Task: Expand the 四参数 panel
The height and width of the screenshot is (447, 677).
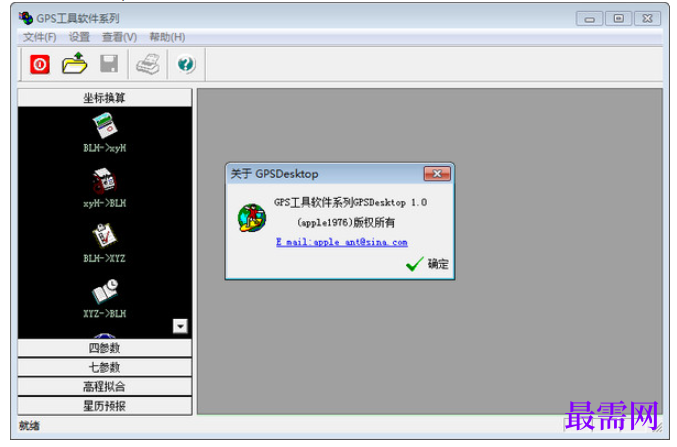Action: 104,348
